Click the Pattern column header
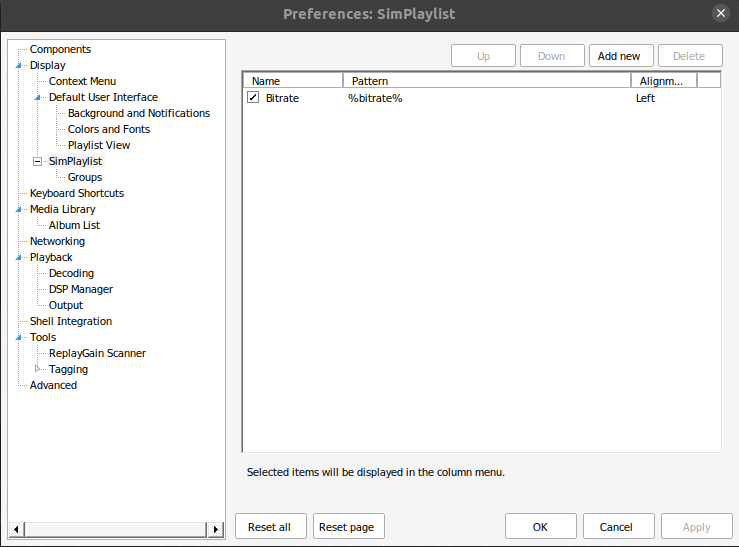 tap(487, 81)
